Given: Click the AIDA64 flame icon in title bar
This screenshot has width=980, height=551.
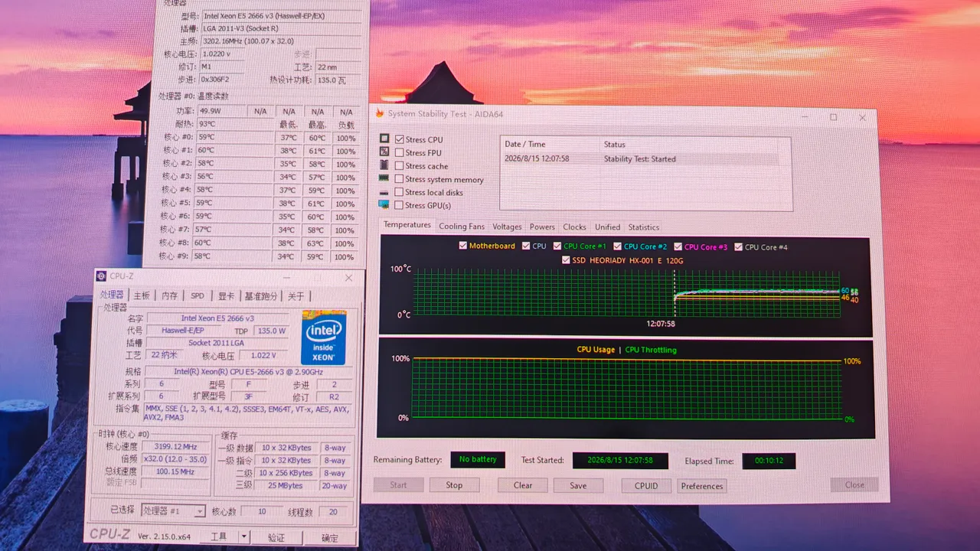Looking at the screenshot, I should click(379, 113).
